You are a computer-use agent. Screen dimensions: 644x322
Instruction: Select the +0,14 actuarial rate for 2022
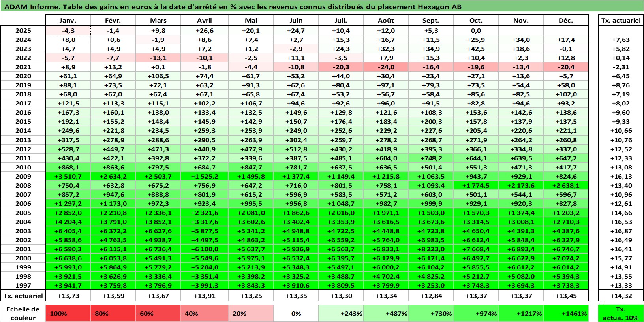click(x=621, y=58)
